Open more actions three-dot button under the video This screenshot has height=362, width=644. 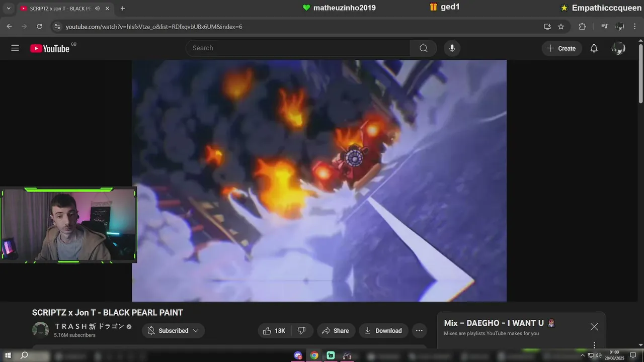coord(419,330)
